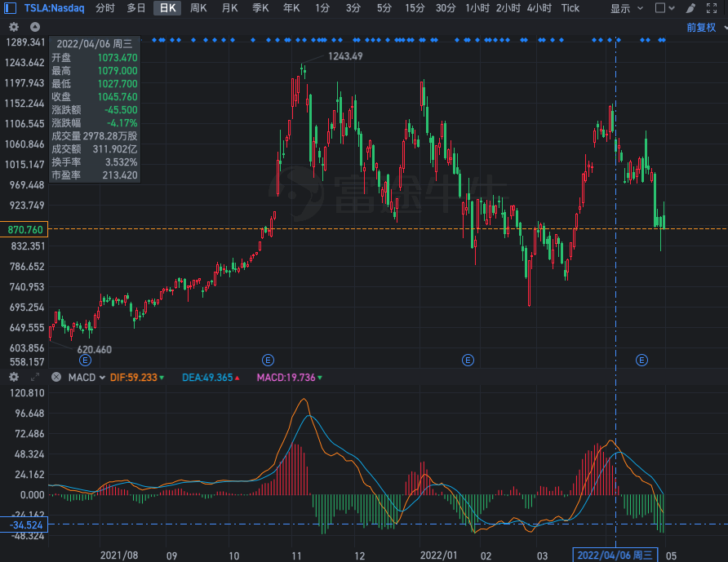This screenshot has height=562, width=728.
Task: Click the 换手率 3.532% value
Action: point(121,162)
